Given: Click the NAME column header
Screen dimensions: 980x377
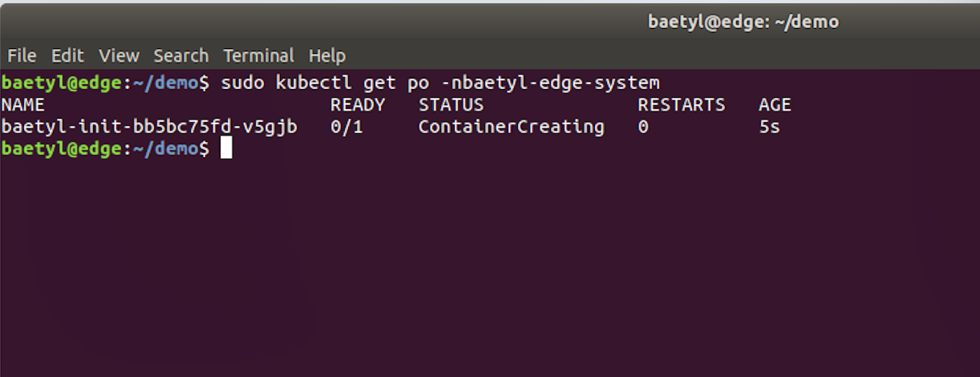Looking at the screenshot, I should point(23,105).
